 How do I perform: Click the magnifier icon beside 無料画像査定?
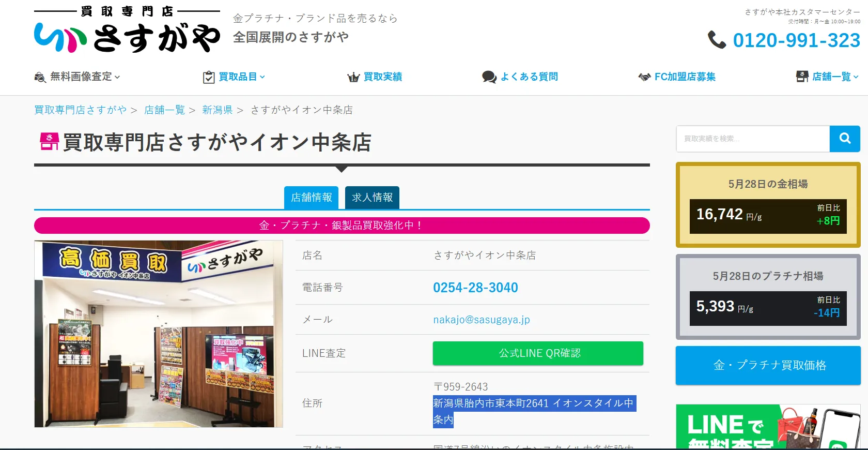click(40, 77)
